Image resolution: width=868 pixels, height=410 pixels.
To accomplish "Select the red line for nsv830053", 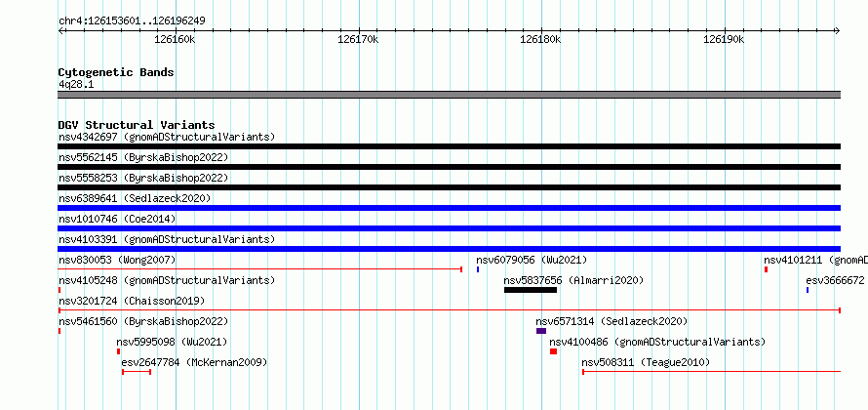I will pyautogui.click(x=260, y=269).
